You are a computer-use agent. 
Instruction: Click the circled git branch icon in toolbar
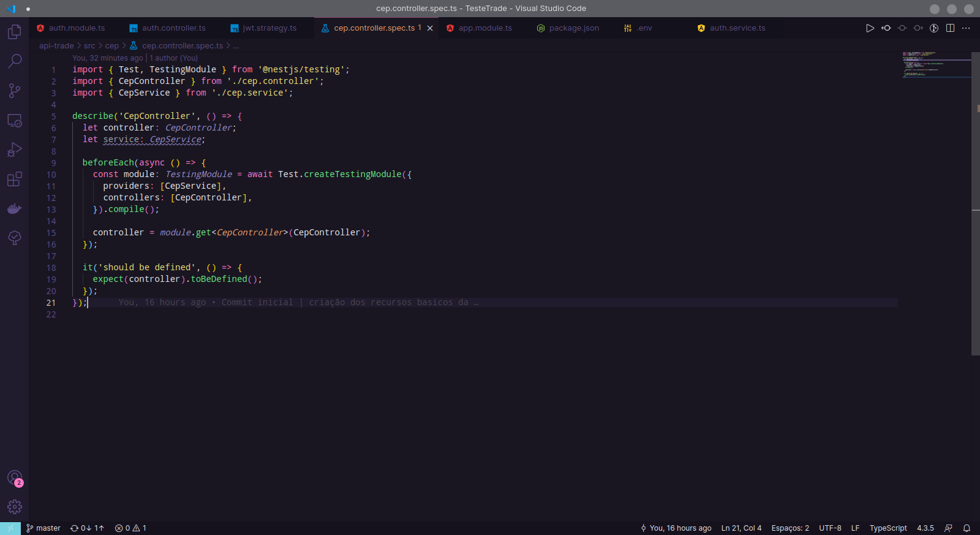coord(934,28)
